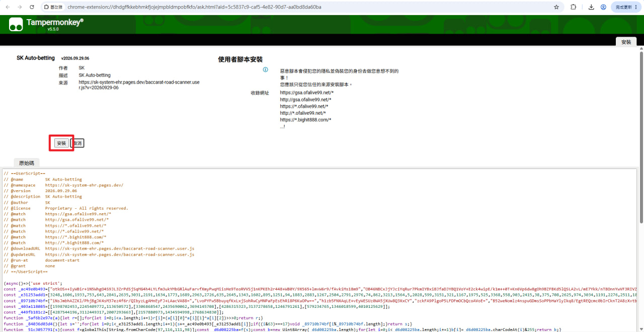Click the browser address bar URL
Viewport: 644px width, 332px height.
[194, 7]
